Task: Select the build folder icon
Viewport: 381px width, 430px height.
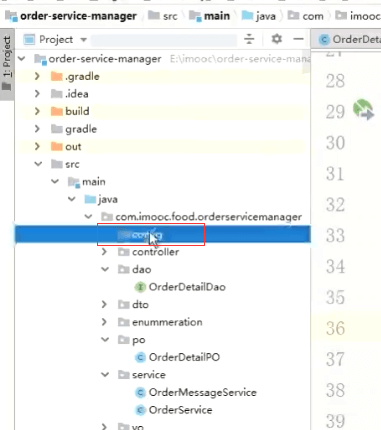Action: [x=57, y=111]
